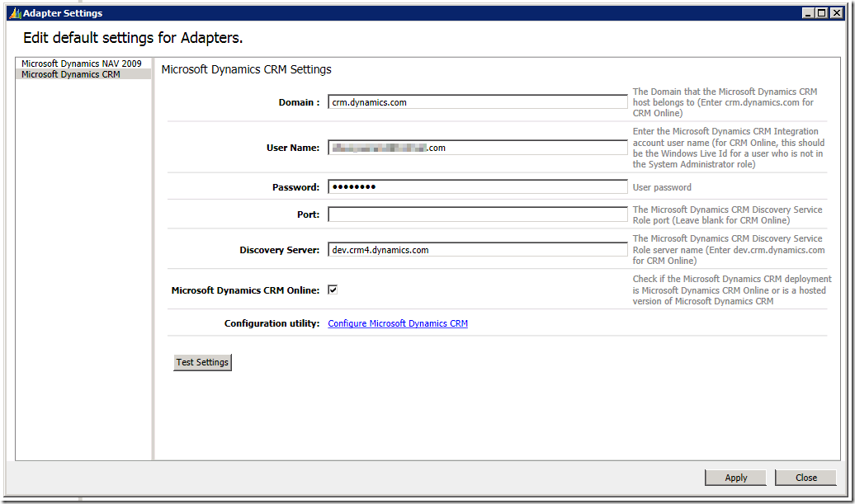Click the 'Configuration utility:' label
Screen dimensions: 855x504
point(272,323)
